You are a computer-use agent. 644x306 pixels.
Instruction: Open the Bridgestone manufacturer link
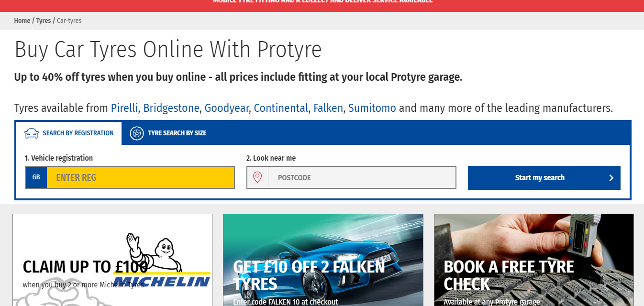click(x=171, y=108)
